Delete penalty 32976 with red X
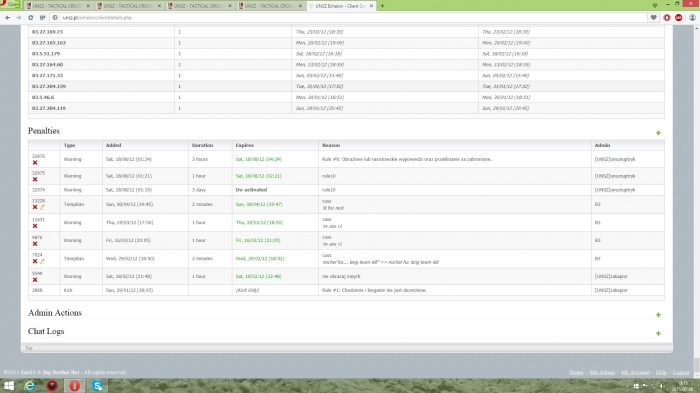 35,163
